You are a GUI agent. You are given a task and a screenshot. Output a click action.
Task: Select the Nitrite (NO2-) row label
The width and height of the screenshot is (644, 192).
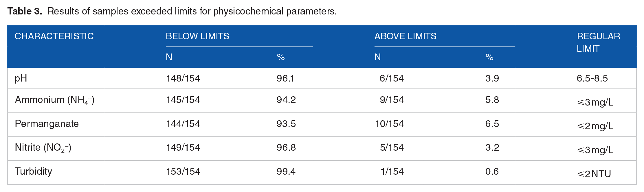pos(43,148)
